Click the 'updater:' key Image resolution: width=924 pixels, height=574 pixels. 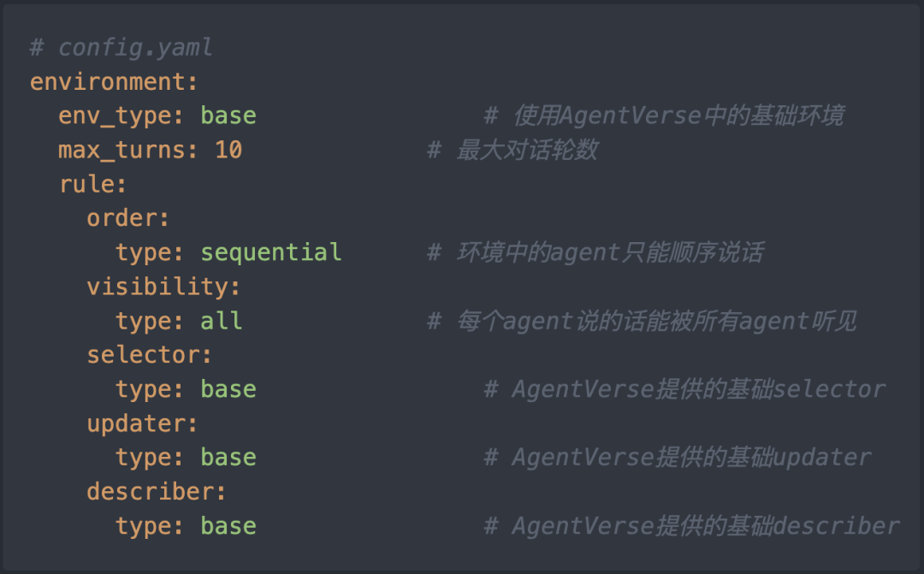click(x=142, y=423)
